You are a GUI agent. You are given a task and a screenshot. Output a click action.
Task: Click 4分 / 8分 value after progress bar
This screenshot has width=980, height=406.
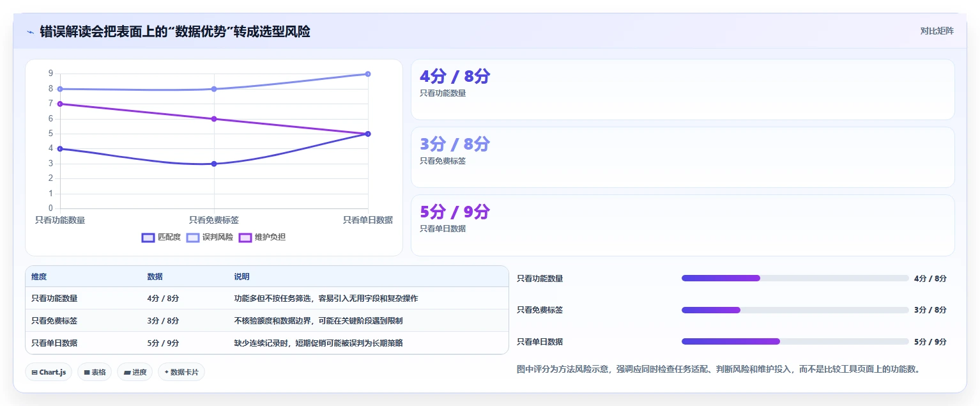pos(930,279)
